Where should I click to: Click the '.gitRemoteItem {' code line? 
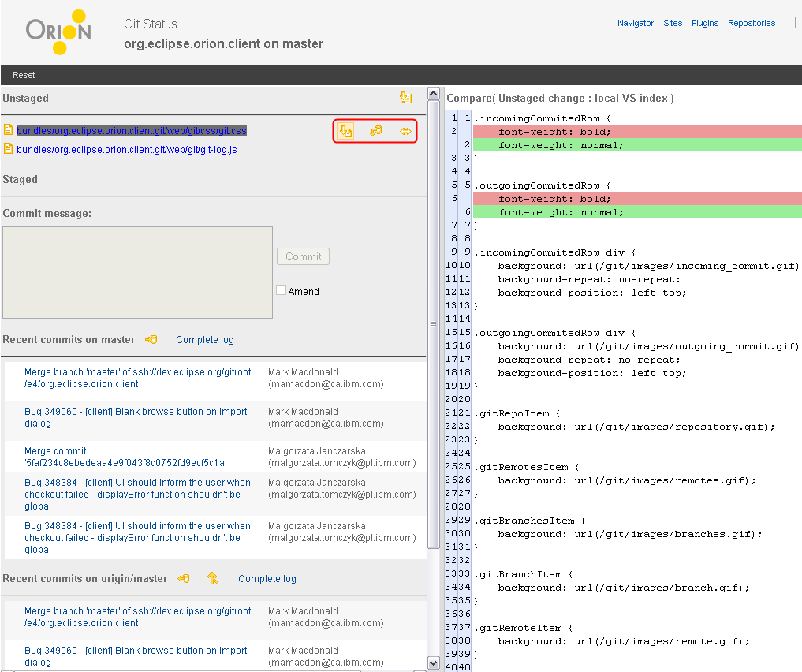524,628
